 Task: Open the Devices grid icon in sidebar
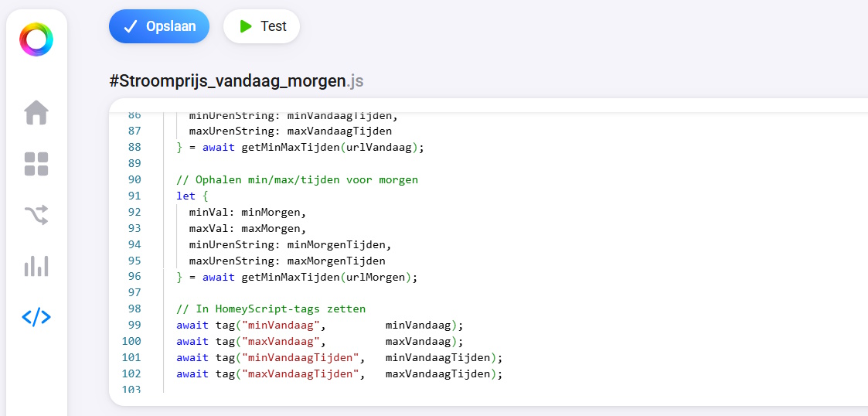[36, 164]
